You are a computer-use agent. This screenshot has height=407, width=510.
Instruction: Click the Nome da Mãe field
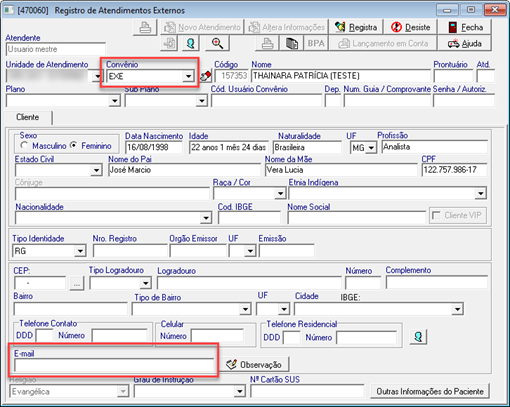coord(341,170)
